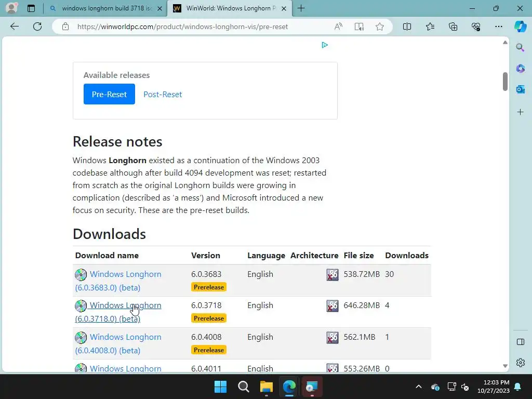Open network icon in system tray
The image size is (532, 399).
pyautogui.click(x=451, y=387)
